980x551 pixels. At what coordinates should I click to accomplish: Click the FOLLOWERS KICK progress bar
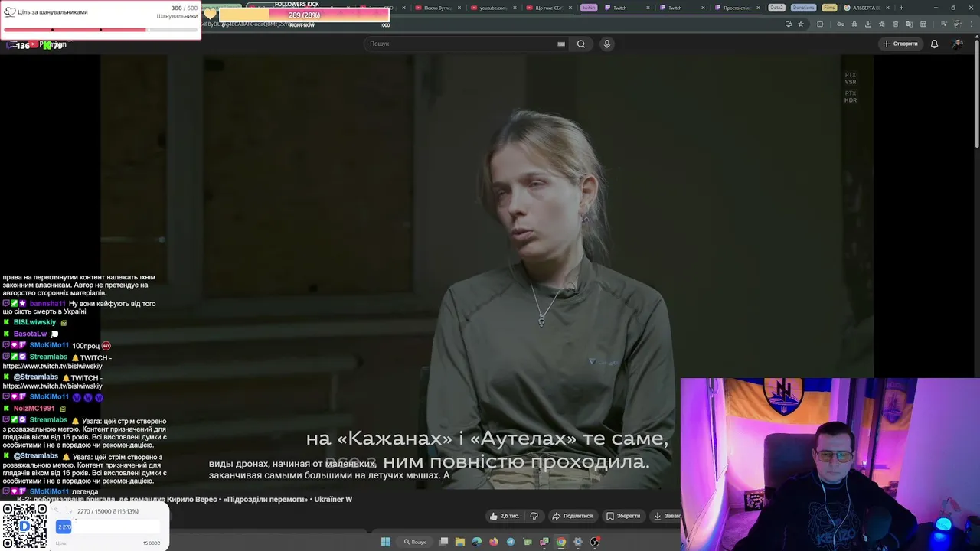305,15
